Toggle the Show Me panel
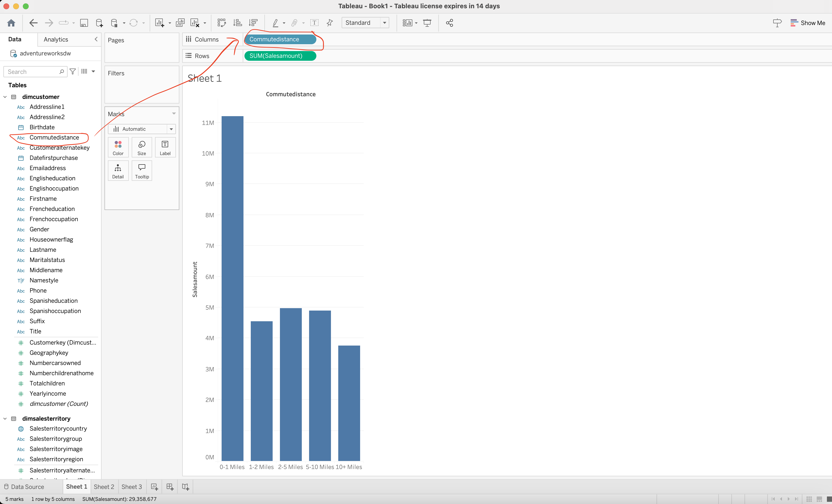This screenshot has width=832, height=504. pyautogui.click(x=808, y=23)
